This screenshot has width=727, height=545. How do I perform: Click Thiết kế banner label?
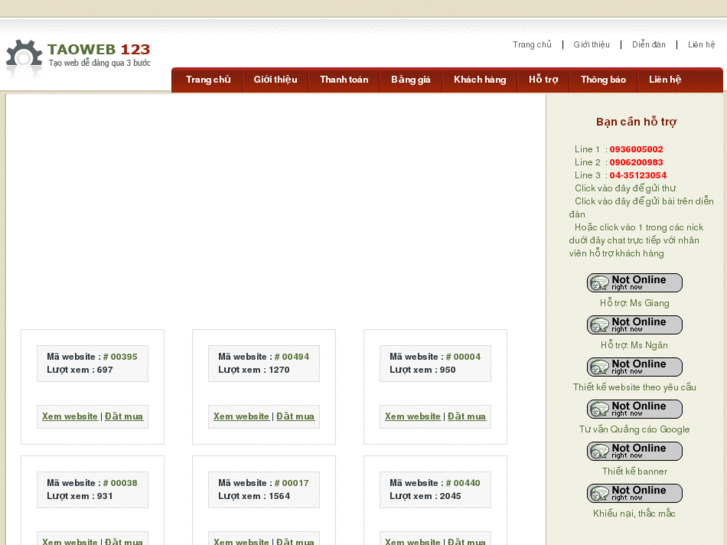[634, 472]
